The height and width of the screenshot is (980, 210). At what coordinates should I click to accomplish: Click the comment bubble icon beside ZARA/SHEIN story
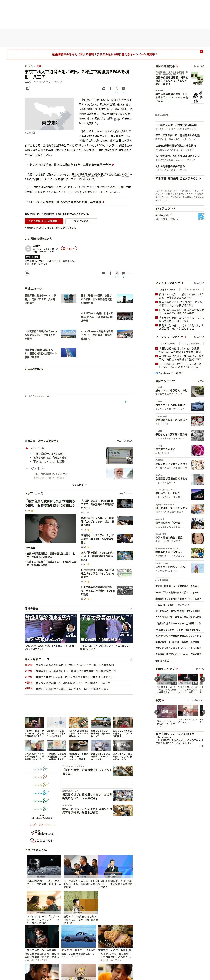pos(90,339)
